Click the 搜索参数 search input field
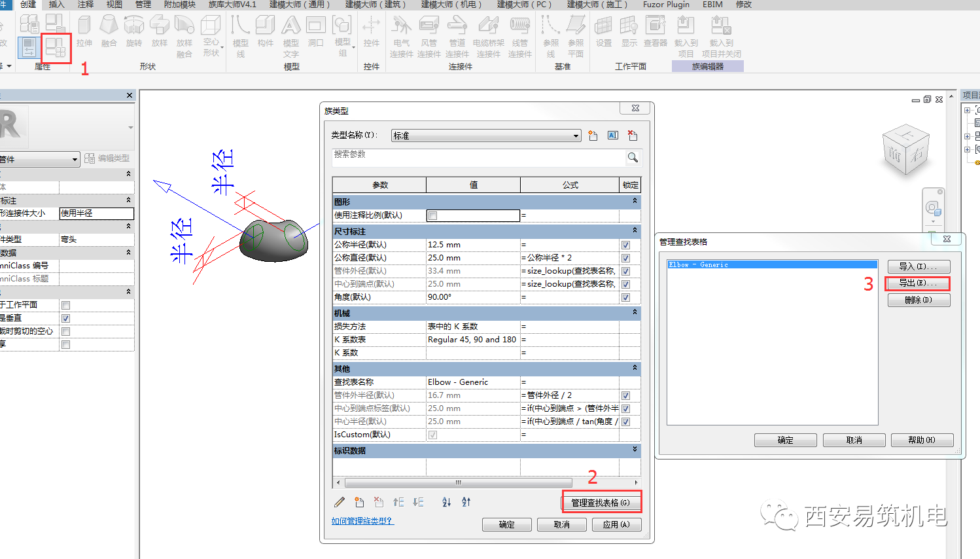This screenshot has height=559, width=980. [x=478, y=157]
